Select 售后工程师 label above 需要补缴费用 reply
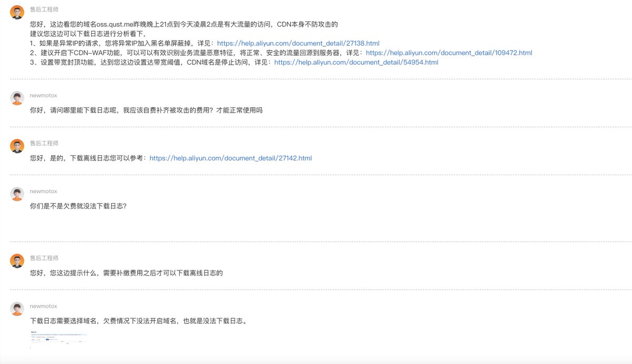Image resolution: width=632 pixels, height=364 pixels. coord(44,258)
